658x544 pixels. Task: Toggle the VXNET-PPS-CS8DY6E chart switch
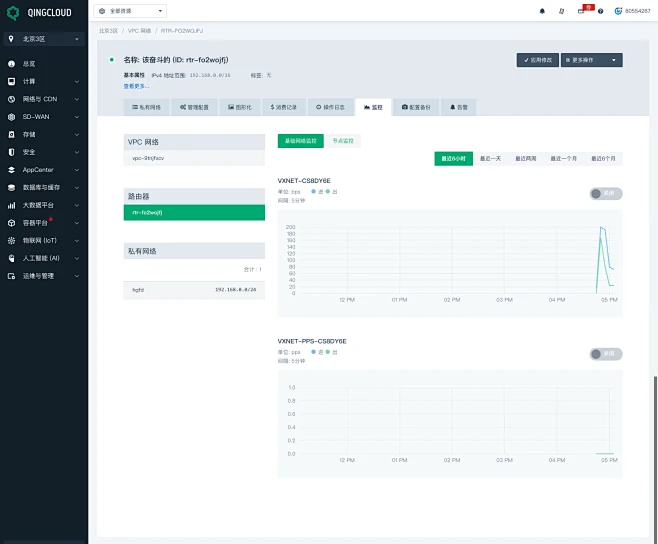pos(606,353)
